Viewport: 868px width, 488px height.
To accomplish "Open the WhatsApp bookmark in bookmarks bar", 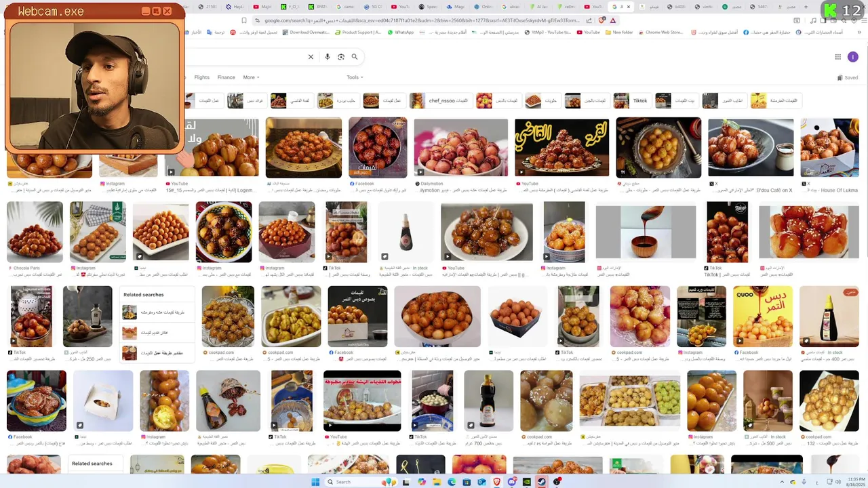I will 400,32.
